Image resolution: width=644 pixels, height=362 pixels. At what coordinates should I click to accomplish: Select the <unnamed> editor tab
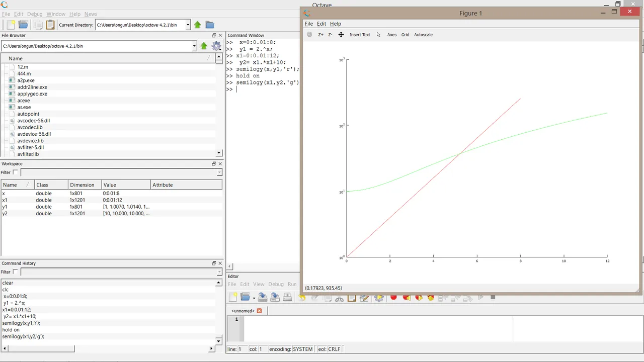[243, 311]
